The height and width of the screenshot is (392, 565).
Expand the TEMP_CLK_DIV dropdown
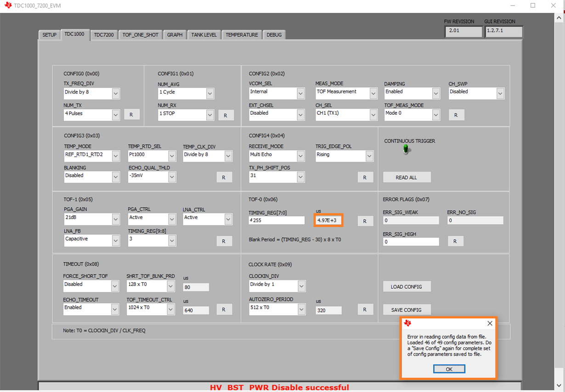pos(228,156)
